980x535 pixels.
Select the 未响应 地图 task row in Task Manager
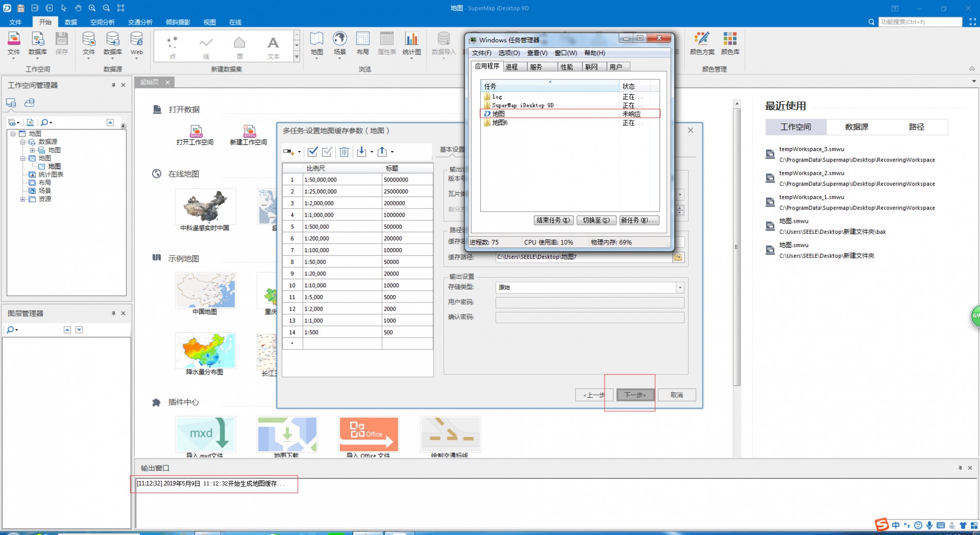(x=570, y=114)
